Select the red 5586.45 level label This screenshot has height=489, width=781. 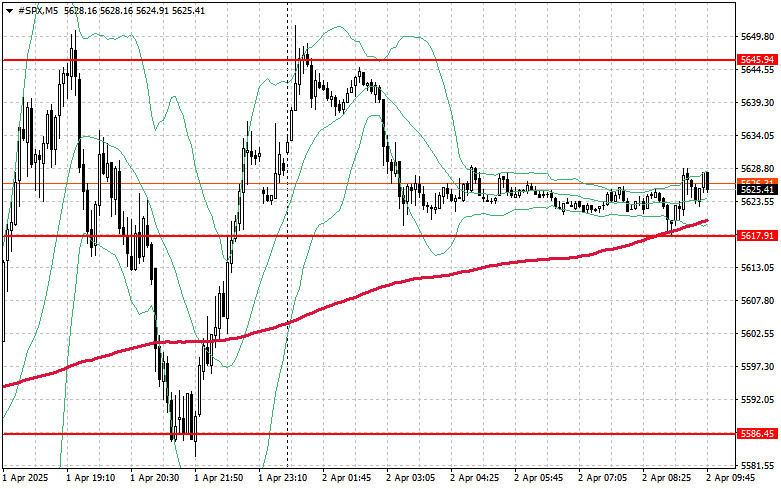[757, 434]
